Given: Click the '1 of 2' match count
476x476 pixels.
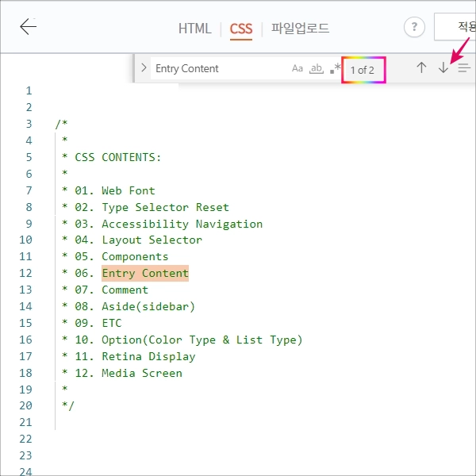Looking at the screenshot, I should 363,70.
